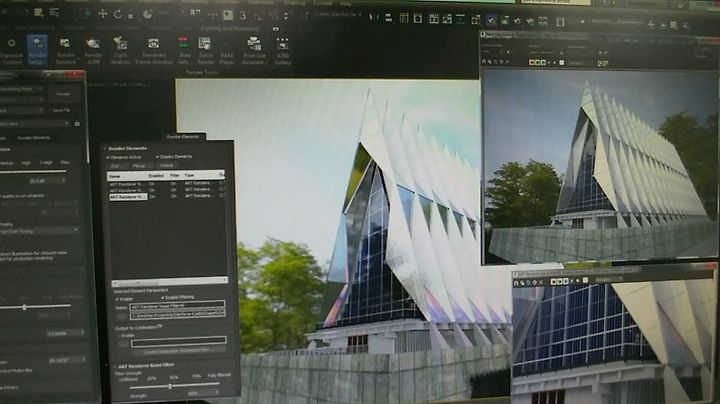Open the channel dropdown in upper frame window
This screenshot has width=720, height=404.
click(x=582, y=63)
